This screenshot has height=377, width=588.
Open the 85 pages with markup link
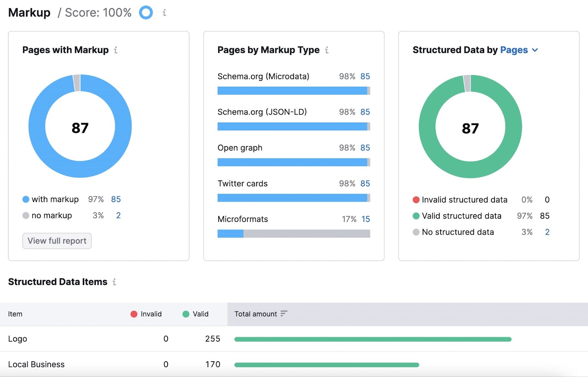pyautogui.click(x=116, y=199)
